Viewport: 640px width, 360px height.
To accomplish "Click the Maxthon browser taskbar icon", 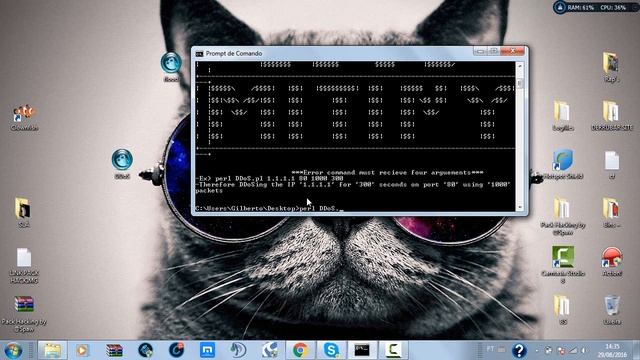I will (x=207, y=350).
